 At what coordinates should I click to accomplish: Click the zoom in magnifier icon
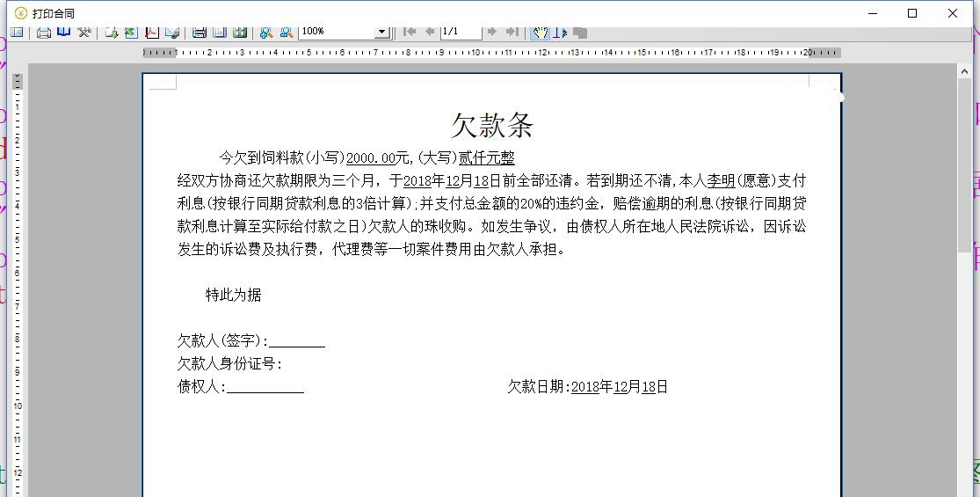[x=266, y=32]
